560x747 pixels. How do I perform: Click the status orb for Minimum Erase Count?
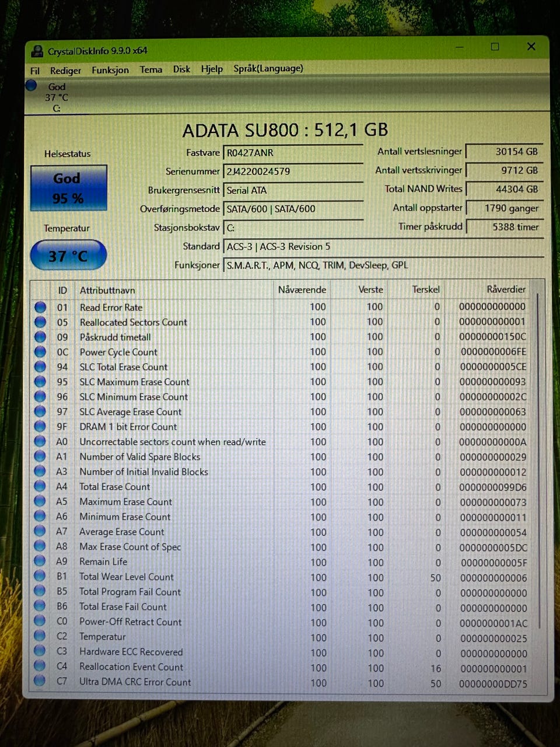[x=40, y=516]
